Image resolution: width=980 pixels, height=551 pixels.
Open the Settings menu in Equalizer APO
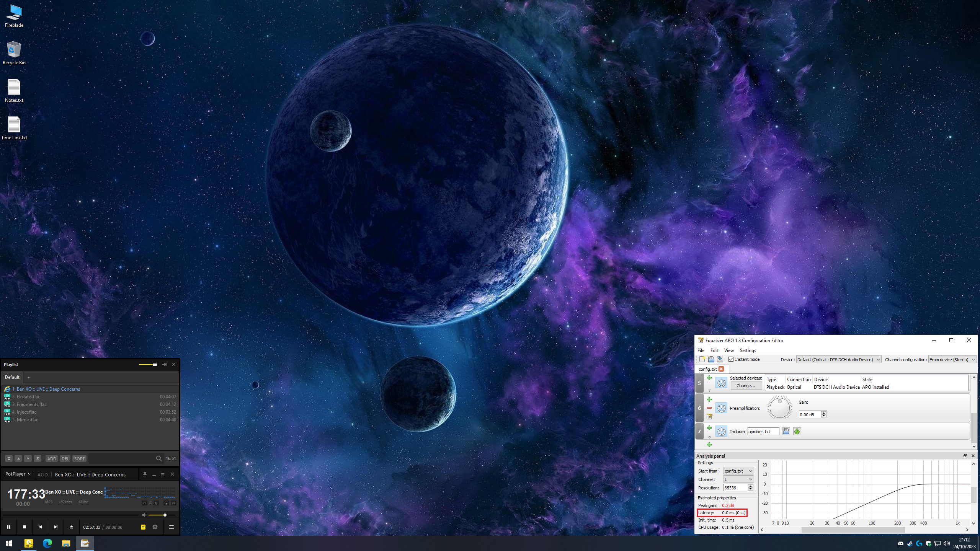tap(748, 350)
